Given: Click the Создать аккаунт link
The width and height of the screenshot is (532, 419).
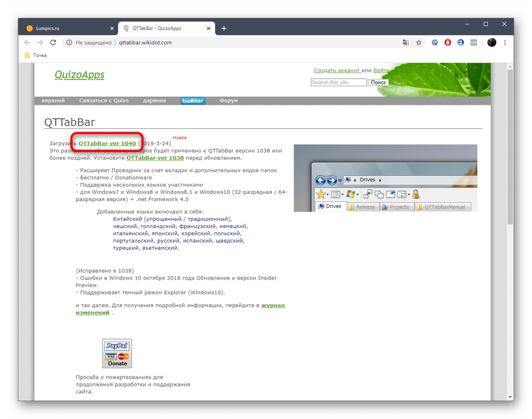Looking at the screenshot, I should (337, 71).
